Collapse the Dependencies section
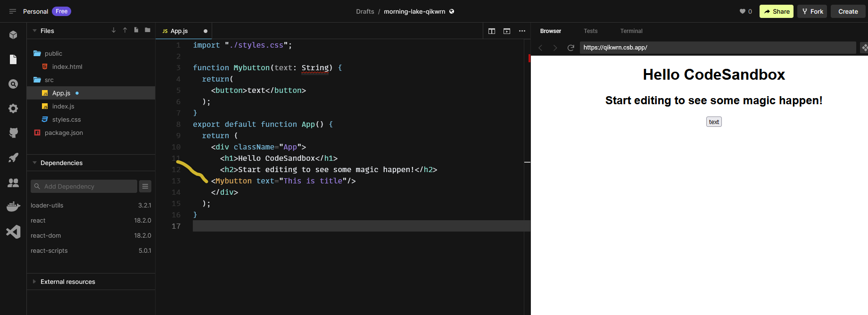 point(34,163)
